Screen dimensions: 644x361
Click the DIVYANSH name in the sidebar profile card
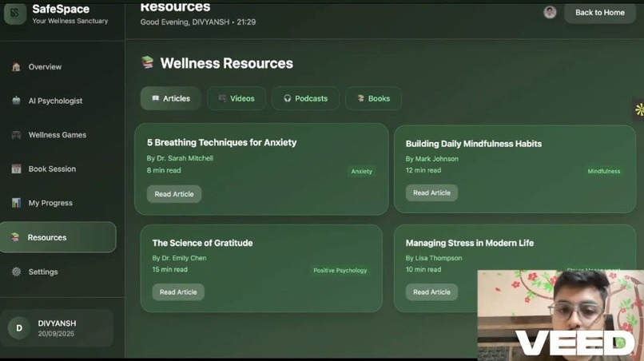(x=57, y=323)
